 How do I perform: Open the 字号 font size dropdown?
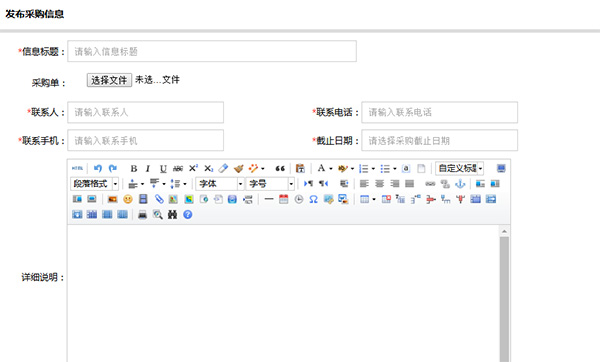270,184
